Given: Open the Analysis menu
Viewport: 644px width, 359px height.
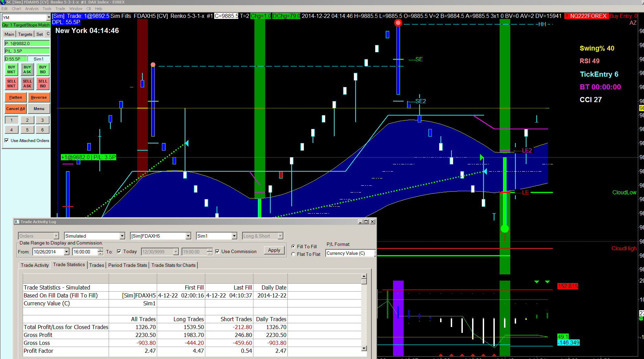Looking at the screenshot, I should 32,9.
